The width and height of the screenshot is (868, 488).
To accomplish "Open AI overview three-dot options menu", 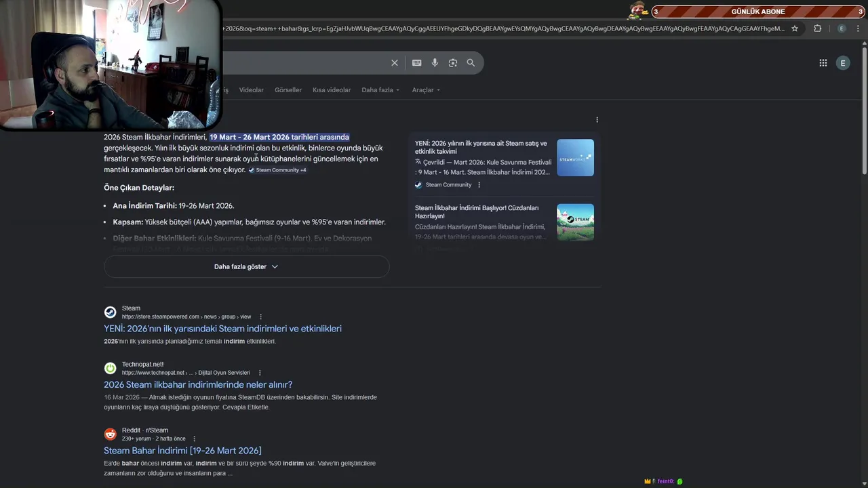I will coord(597,120).
